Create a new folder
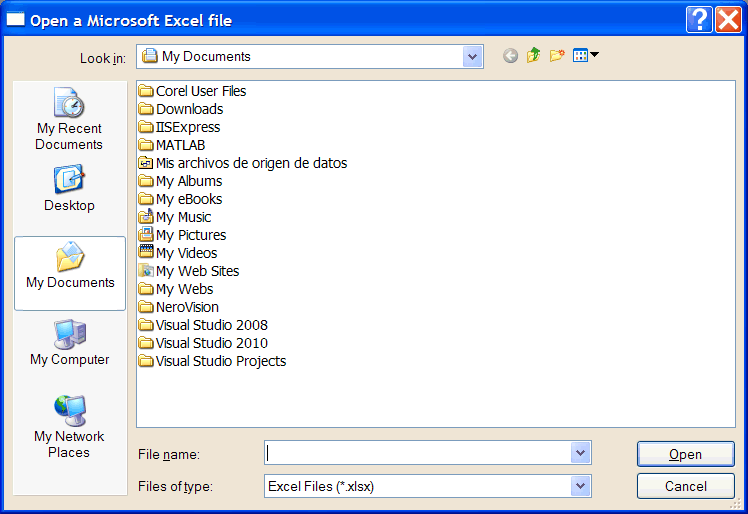The height and width of the screenshot is (514, 748). [x=557, y=55]
